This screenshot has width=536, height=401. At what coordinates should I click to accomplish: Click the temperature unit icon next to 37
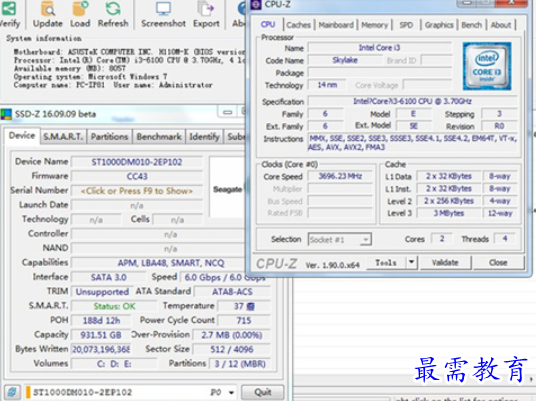click(251, 306)
